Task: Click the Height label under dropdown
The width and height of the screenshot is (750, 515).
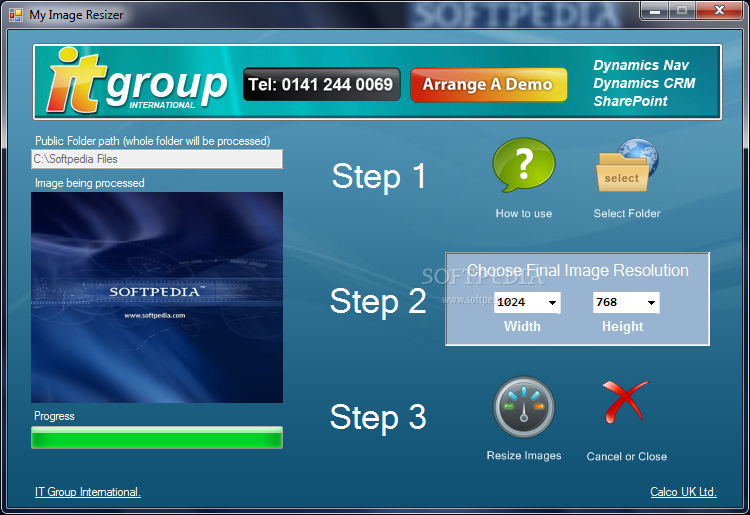Action: click(x=623, y=327)
